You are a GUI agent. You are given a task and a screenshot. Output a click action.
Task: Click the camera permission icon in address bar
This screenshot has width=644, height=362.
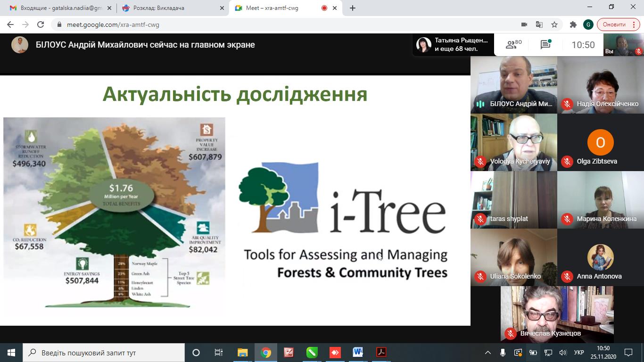[524, 25]
